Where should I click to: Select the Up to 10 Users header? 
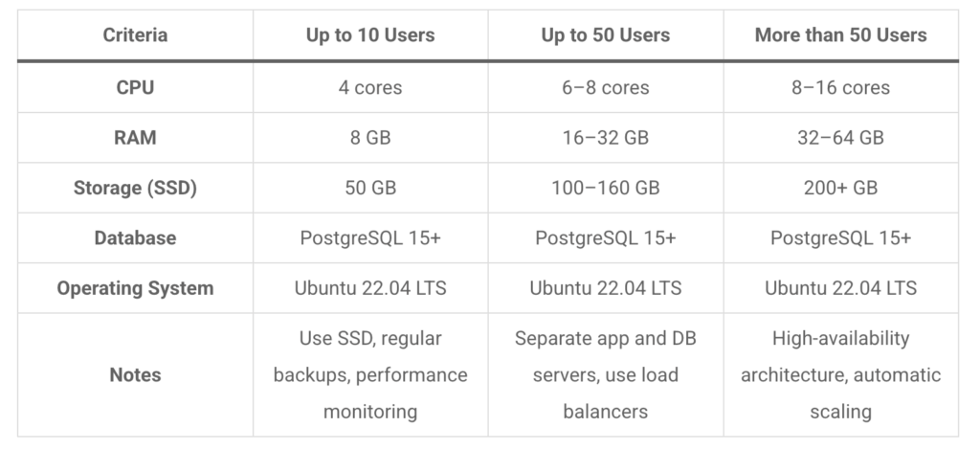[370, 35]
